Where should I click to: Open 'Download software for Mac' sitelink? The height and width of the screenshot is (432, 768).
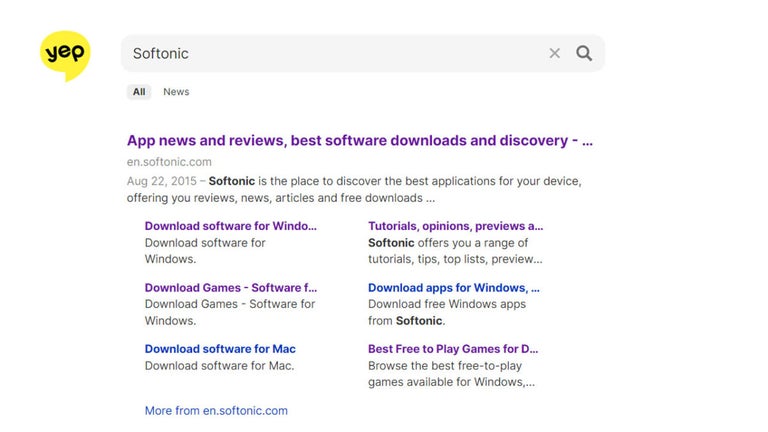pos(220,349)
